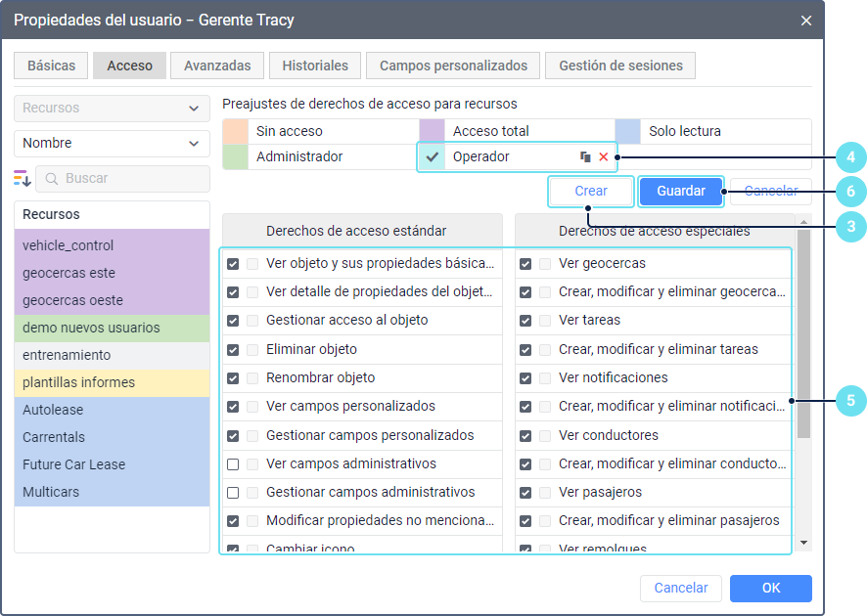Enable 'Ver campos administrativos' checkbox
The image size is (867, 616).
click(x=233, y=463)
